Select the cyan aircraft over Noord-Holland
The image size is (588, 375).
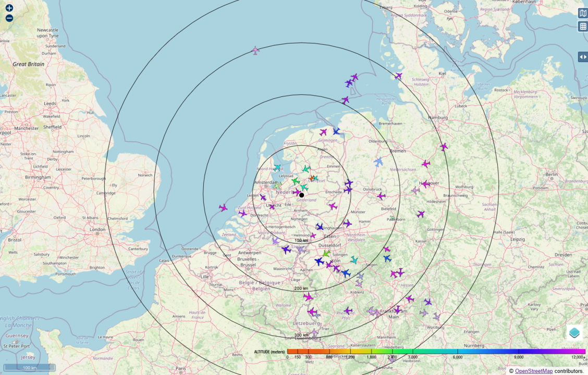277,168
